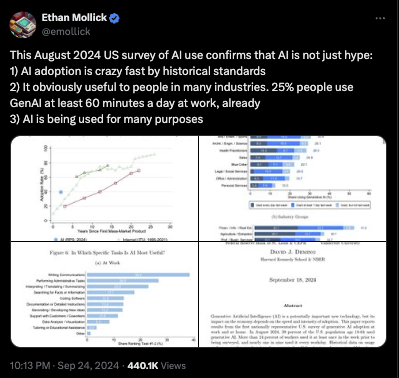Open Ethan Mollick's profile avatar
This screenshot has width=399, height=378.
click(x=23, y=25)
